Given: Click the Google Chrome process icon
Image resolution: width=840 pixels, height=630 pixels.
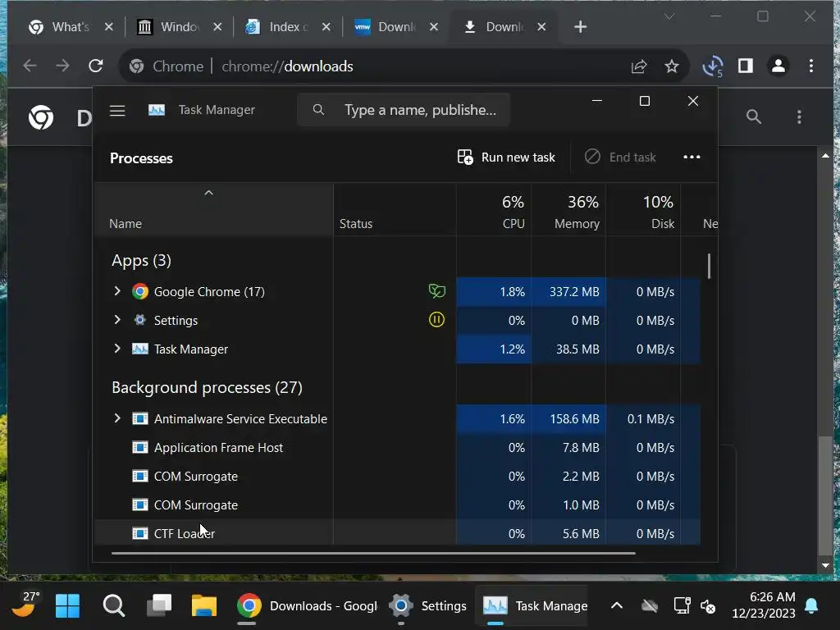Looking at the screenshot, I should point(140,291).
